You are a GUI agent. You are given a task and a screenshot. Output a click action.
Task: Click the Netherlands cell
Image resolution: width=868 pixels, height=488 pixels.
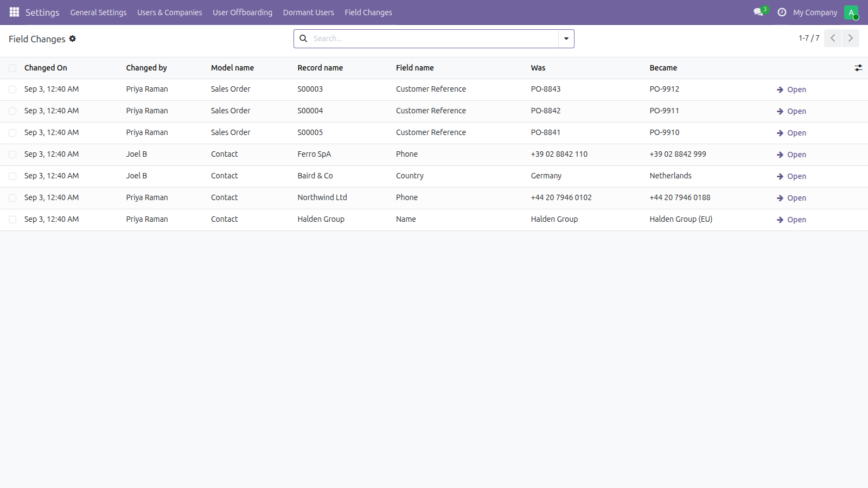(671, 176)
